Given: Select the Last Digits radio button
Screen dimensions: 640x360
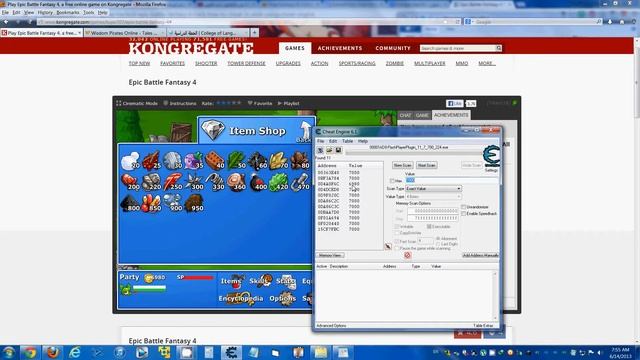Looking at the screenshot, I should [x=438, y=244].
